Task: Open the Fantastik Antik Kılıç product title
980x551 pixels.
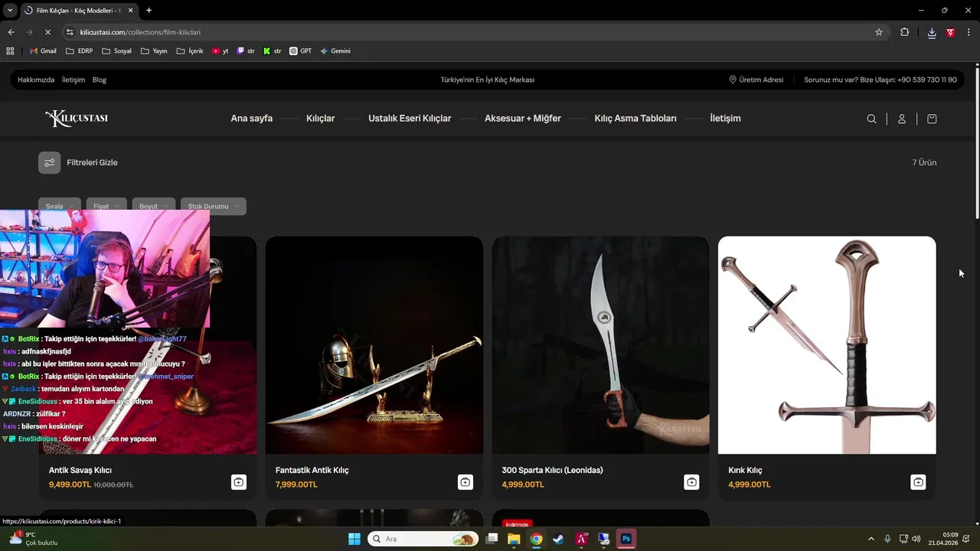Action: [312, 470]
